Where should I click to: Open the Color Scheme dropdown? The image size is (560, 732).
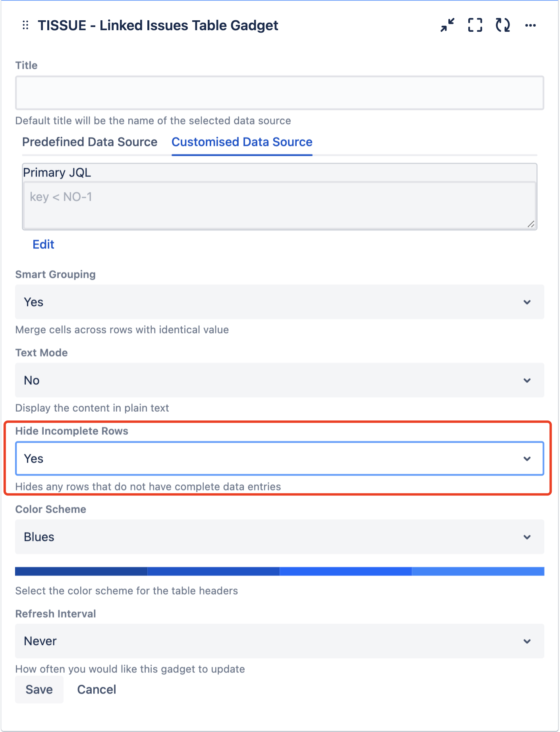pos(279,537)
